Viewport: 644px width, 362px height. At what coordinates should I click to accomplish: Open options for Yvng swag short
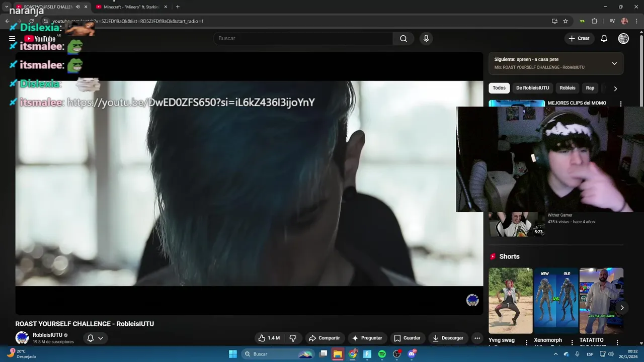[x=527, y=342]
